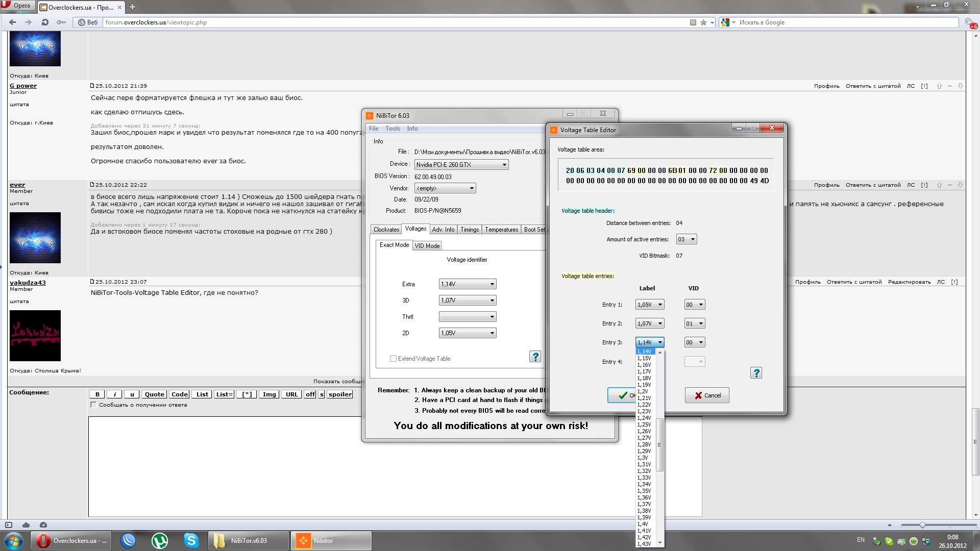Screen dimensions: 980x551
Task: Cancel the Voltage Table Editor dialog
Action: point(707,395)
